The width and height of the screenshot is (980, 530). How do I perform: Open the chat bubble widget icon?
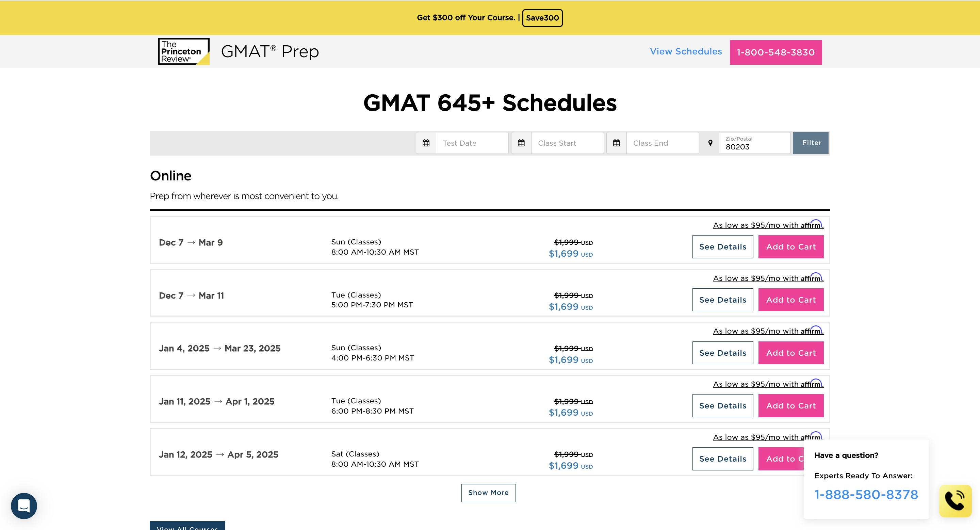pyautogui.click(x=24, y=505)
